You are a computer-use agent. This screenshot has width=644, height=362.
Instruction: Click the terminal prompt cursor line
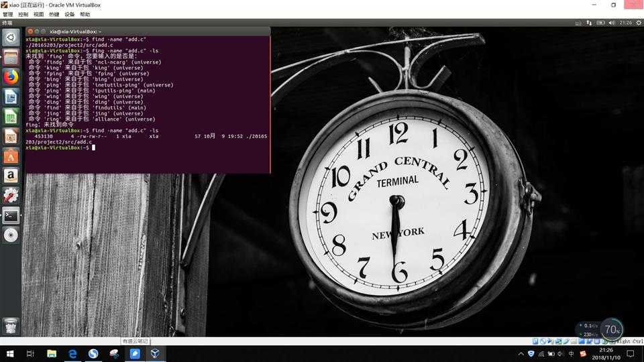click(x=60, y=147)
